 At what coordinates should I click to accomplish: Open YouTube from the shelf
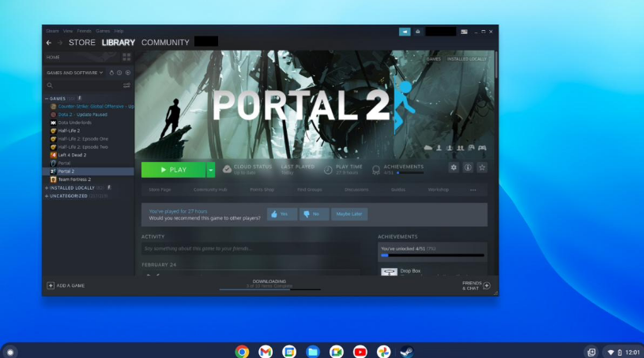(360, 352)
